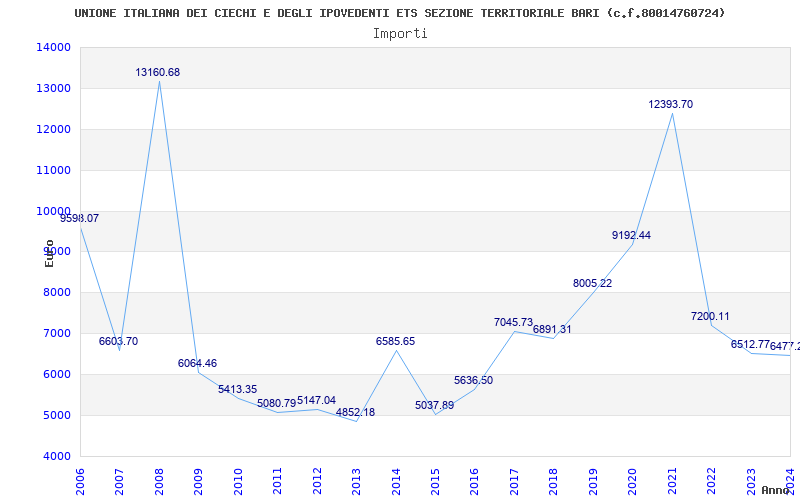Click the data label 6512.77

(x=750, y=344)
